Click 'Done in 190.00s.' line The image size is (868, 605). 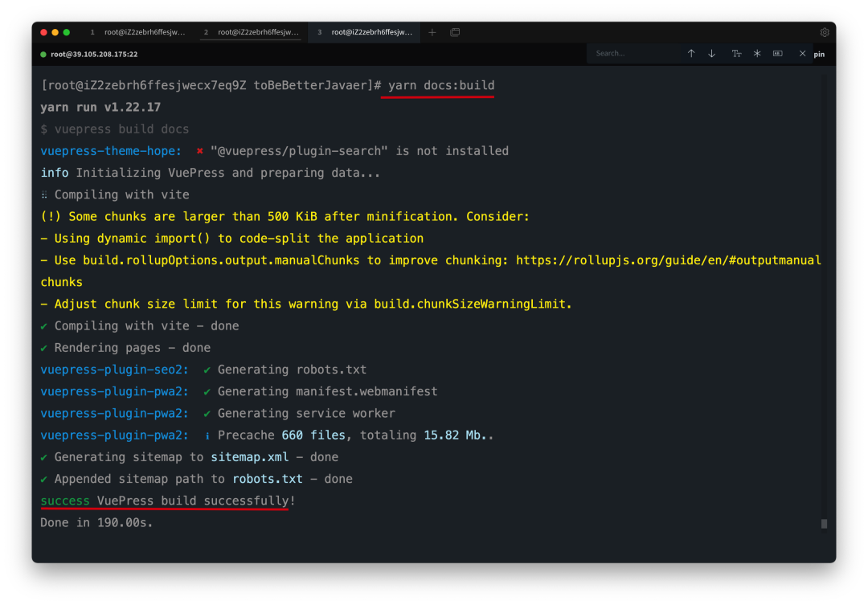coord(96,522)
